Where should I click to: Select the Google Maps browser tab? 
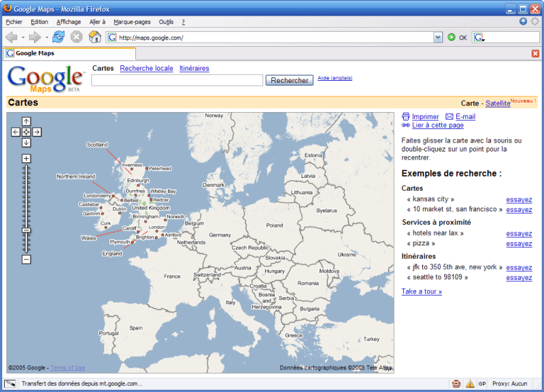(69, 54)
